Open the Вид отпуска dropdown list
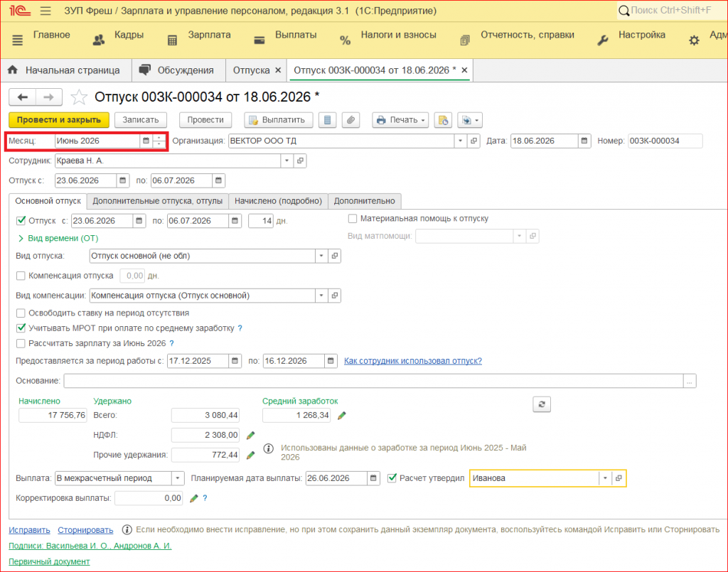Screen dimensions: 728x572 pos(321,256)
